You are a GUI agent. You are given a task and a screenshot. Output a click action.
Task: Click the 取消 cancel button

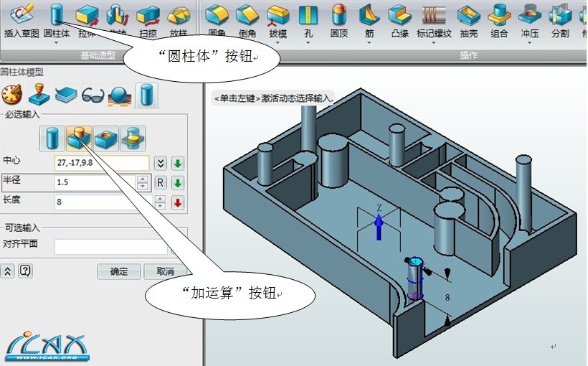(166, 271)
